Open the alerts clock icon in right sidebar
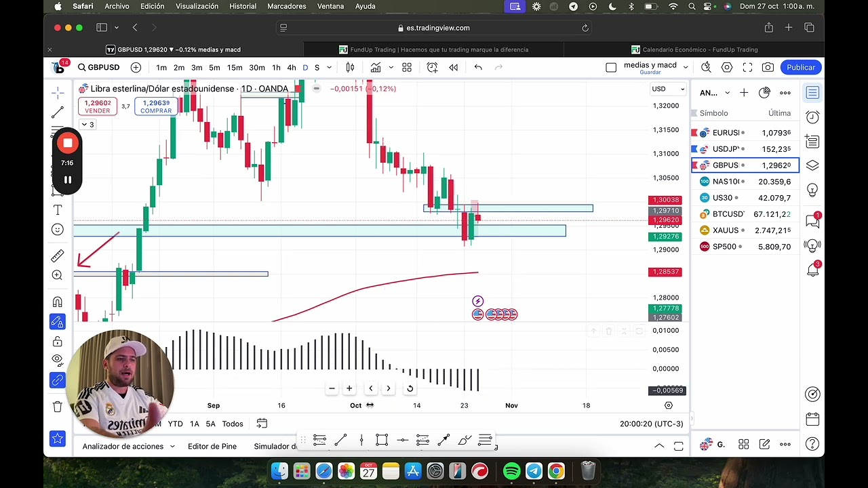The image size is (868, 488). [x=812, y=117]
